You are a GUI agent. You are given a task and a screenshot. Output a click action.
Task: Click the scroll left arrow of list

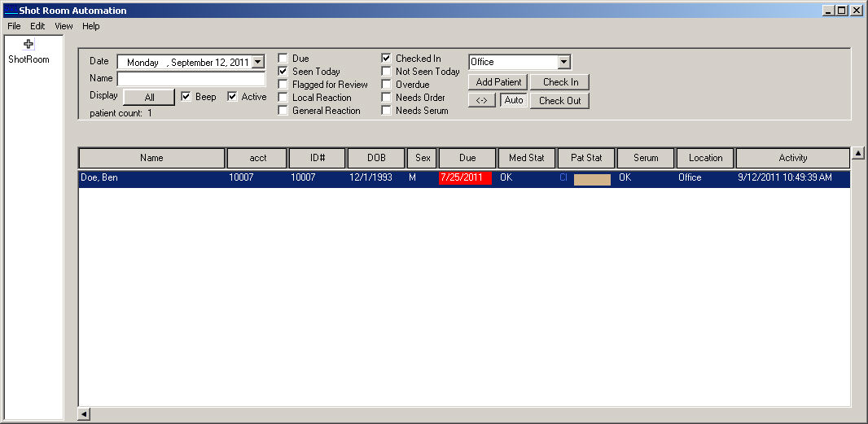[x=84, y=414]
